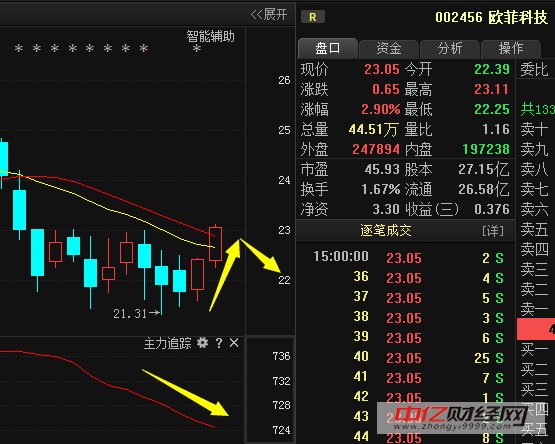The width and height of the screenshot is (555, 444).
Task: Select the 涨跌 value 0.65
Action: pos(386,89)
